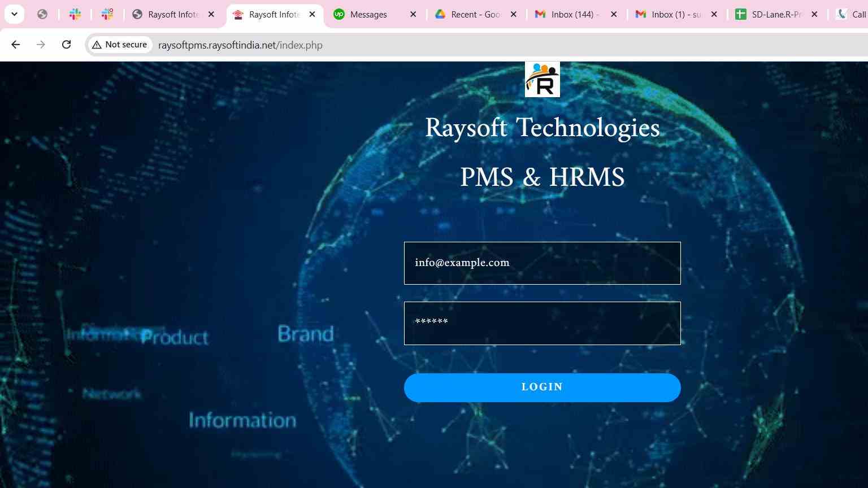Click the Raysoft R logo image
The image size is (868, 488).
coord(542,80)
